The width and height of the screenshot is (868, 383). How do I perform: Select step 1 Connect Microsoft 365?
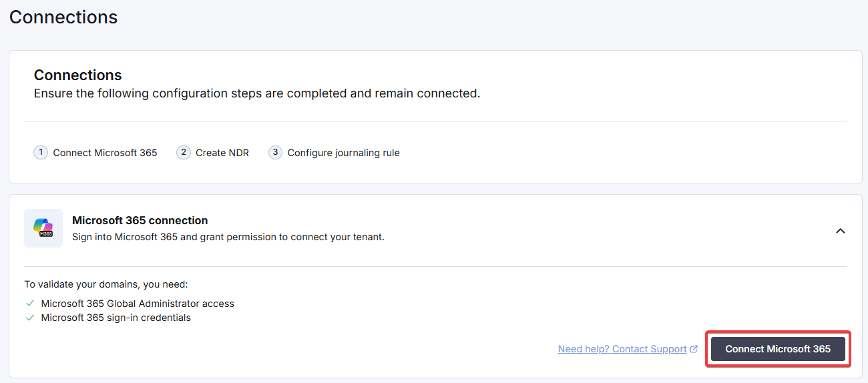[95, 153]
